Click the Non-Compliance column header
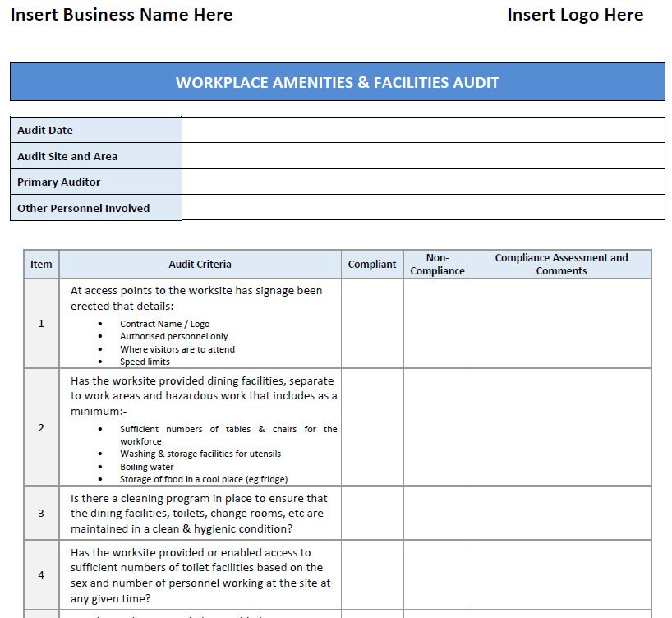The width and height of the screenshot is (672, 618). tap(437, 264)
